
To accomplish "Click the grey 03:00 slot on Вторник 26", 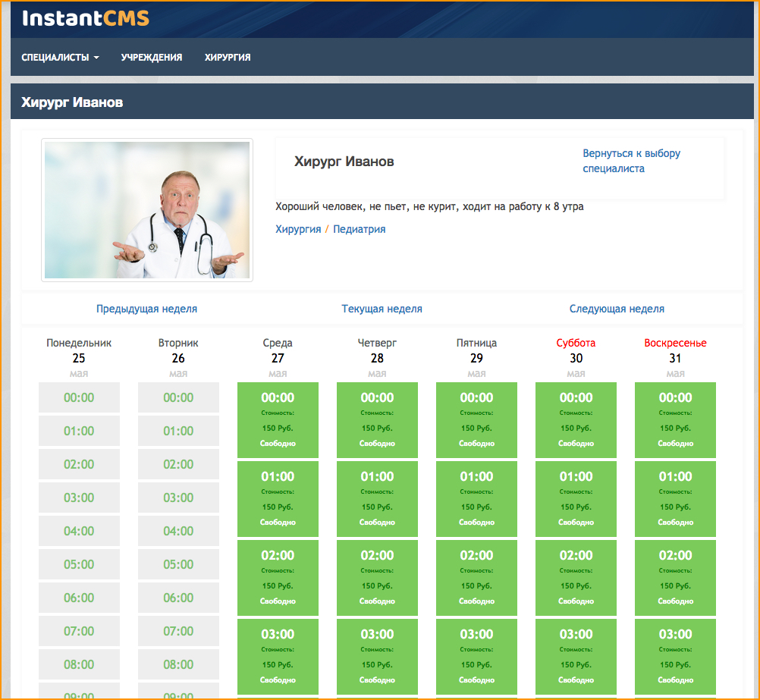I will [178, 498].
